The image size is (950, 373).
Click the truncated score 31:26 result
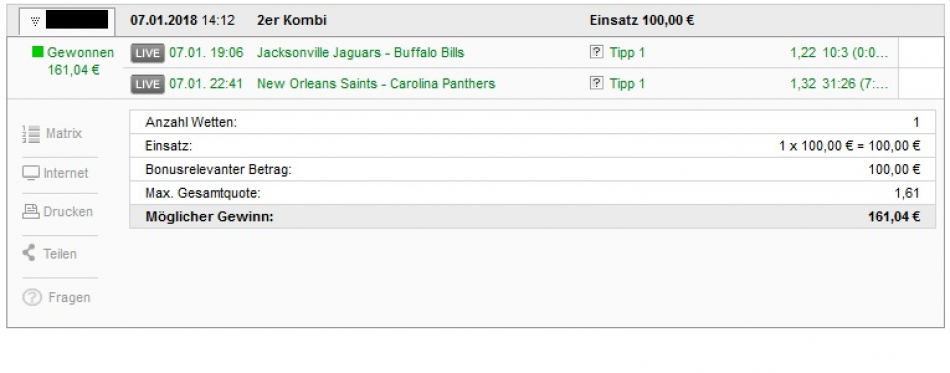tap(855, 84)
